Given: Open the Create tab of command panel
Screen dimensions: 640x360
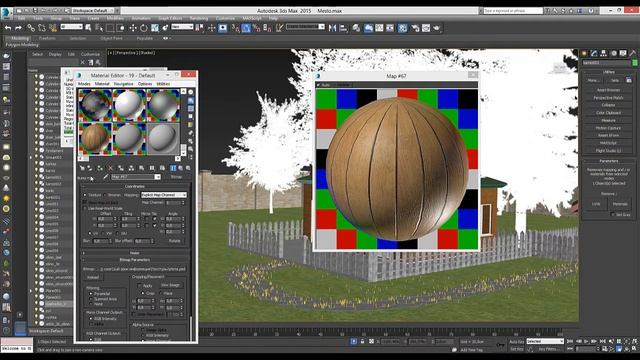Looking at the screenshot, I should tap(584, 53).
